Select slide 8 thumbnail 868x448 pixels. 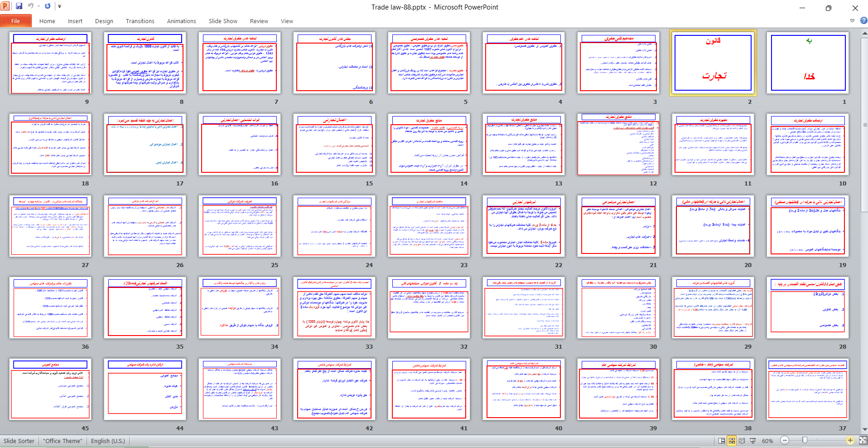[x=145, y=63]
